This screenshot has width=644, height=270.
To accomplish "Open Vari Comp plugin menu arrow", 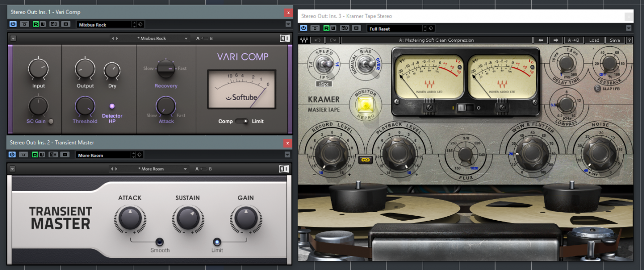I will tap(13, 38).
